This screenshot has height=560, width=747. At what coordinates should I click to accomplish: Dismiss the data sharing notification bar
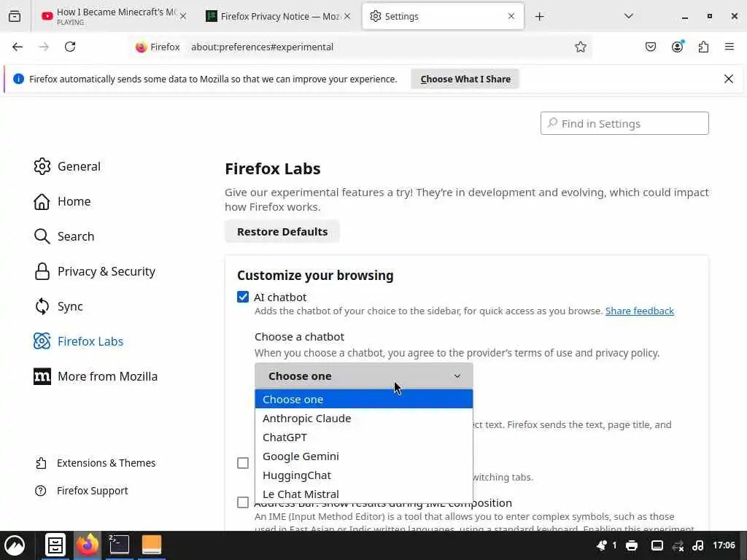(729, 79)
